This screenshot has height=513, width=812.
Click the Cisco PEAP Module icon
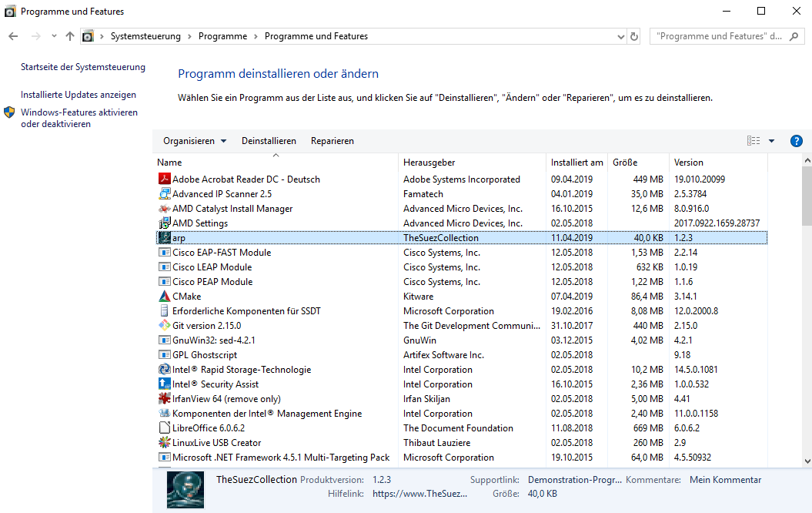(164, 281)
